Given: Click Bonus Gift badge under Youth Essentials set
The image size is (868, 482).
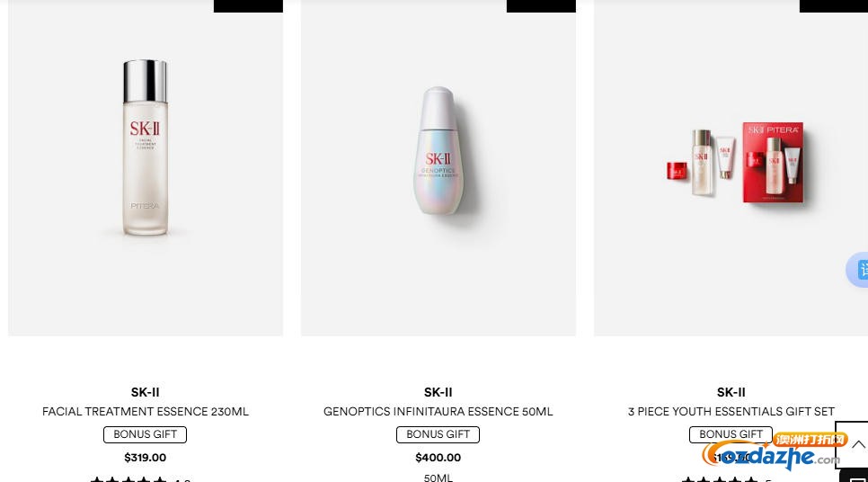Looking at the screenshot, I should coord(731,434).
